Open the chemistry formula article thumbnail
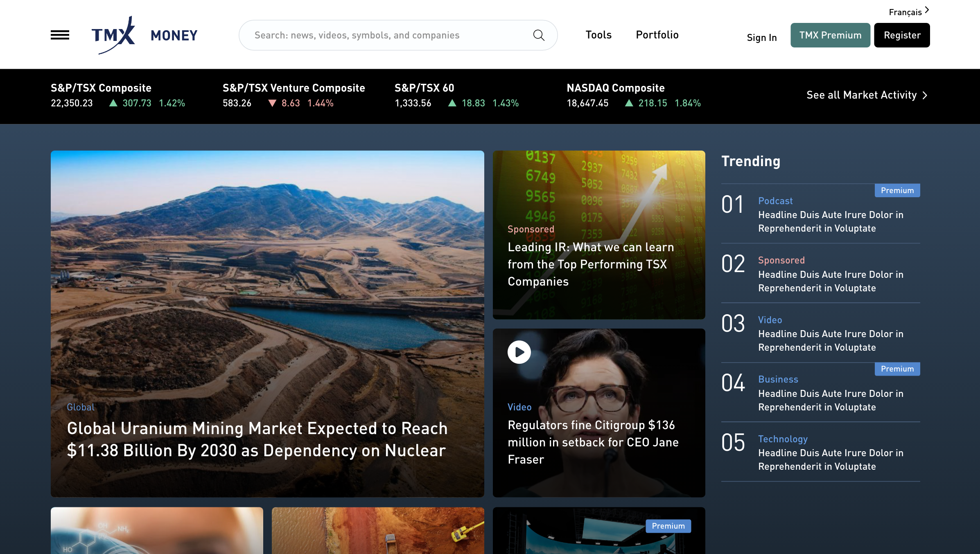The height and width of the screenshot is (554, 980). 157,531
